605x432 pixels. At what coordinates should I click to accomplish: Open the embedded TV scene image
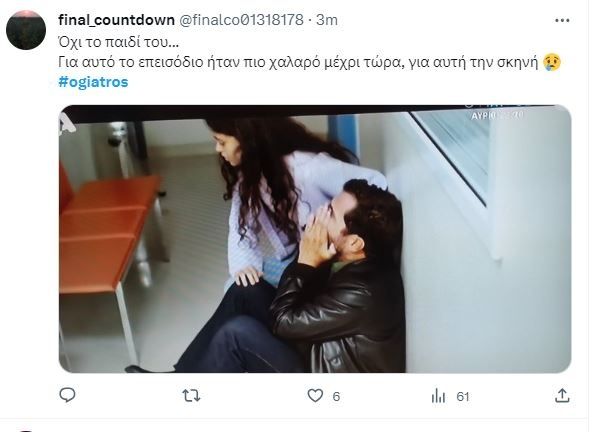pyautogui.click(x=315, y=239)
